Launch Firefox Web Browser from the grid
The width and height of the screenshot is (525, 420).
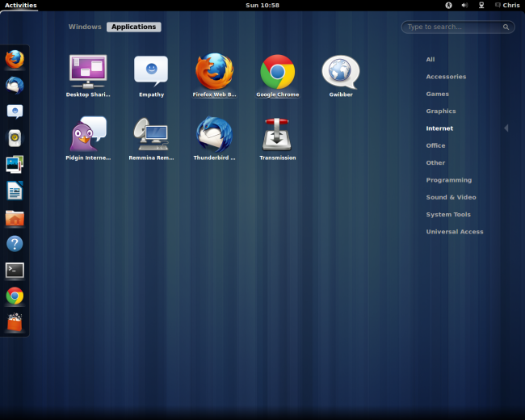(214, 76)
